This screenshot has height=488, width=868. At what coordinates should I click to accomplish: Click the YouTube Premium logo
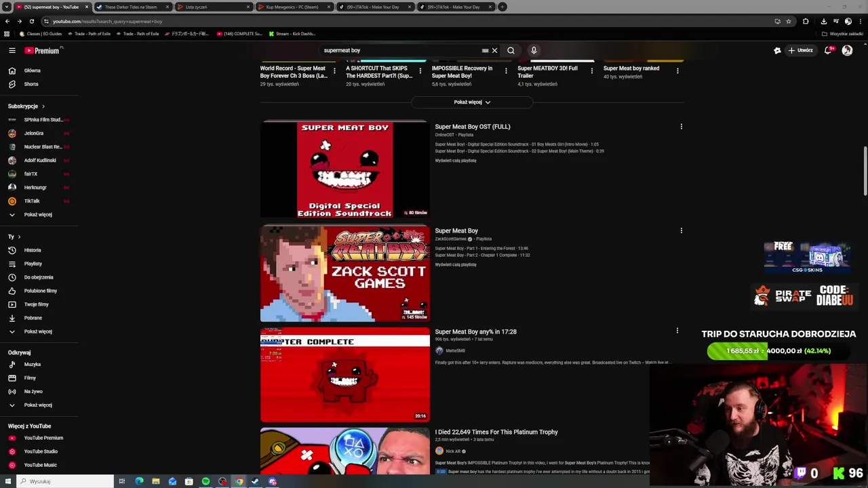pyautogui.click(x=43, y=50)
